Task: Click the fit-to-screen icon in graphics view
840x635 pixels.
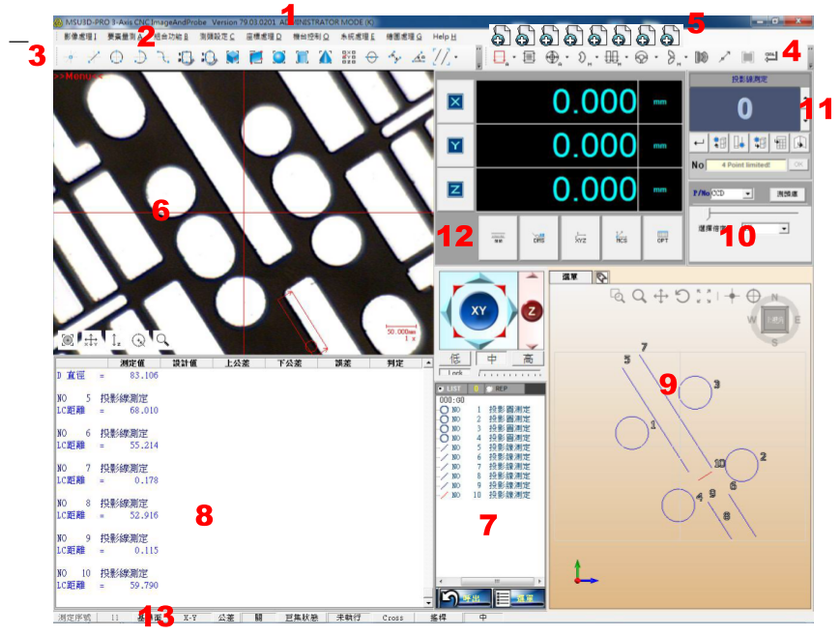Action: click(704, 296)
